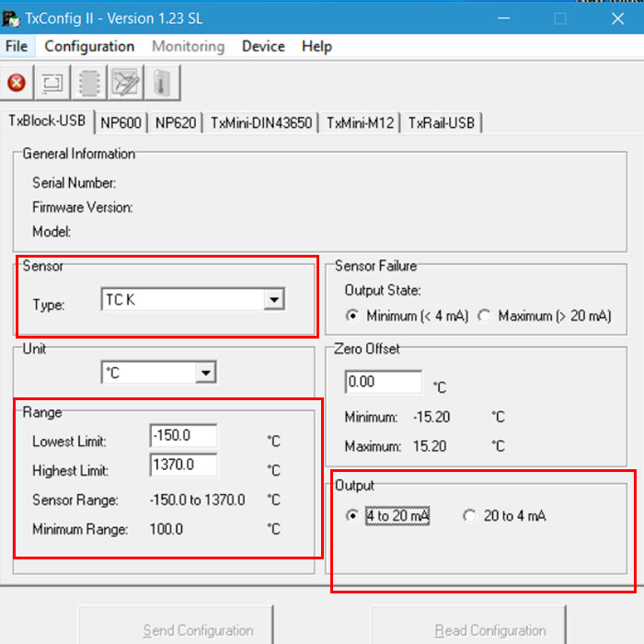
Task: Click the TxConfig II title bar app icon
Action: tap(10, 18)
